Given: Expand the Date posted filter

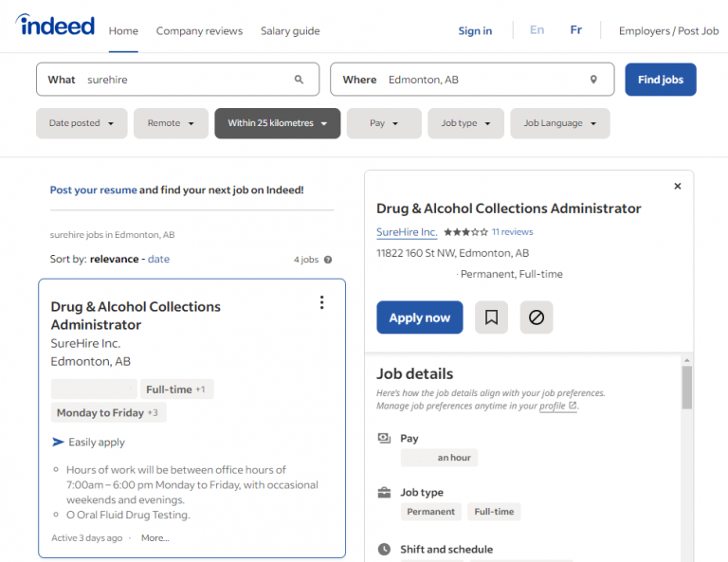Looking at the screenshot, I should pyautogui.click(x=82, y=123).
